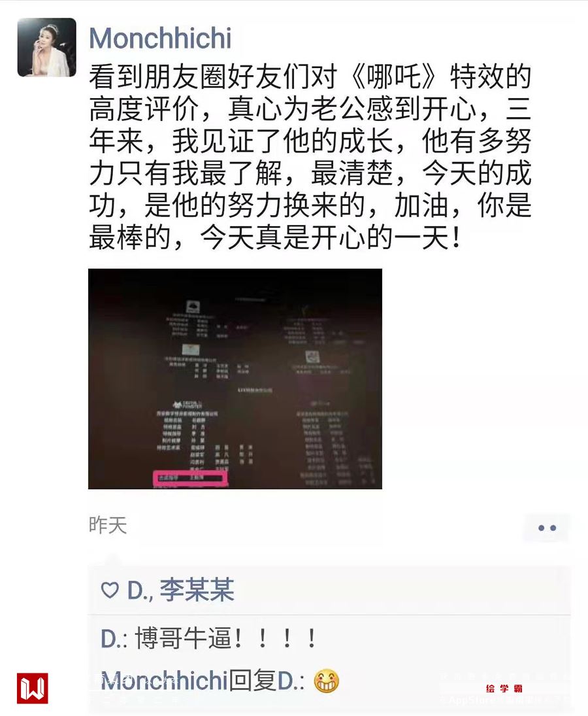Tap the last post line ending 开心的一天
Screen dimensions: 588x716
275,238
